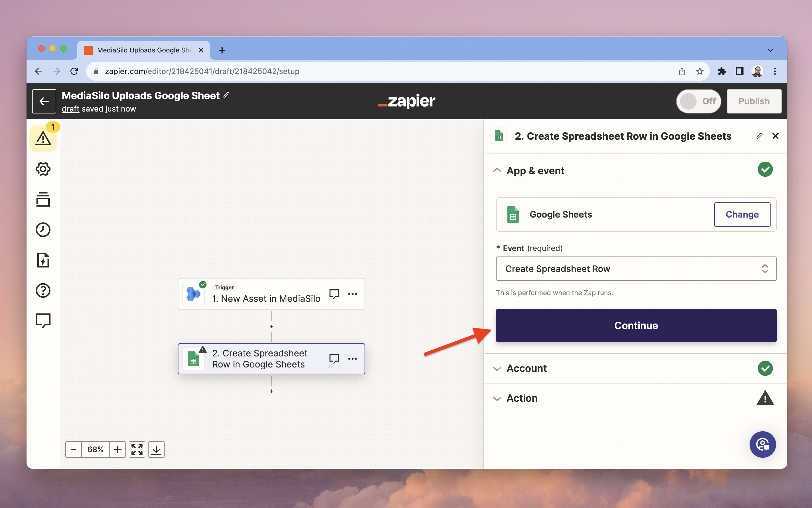View site info lock icon
The height and width of the screenshot is (508, 812).
coord(96,71)
